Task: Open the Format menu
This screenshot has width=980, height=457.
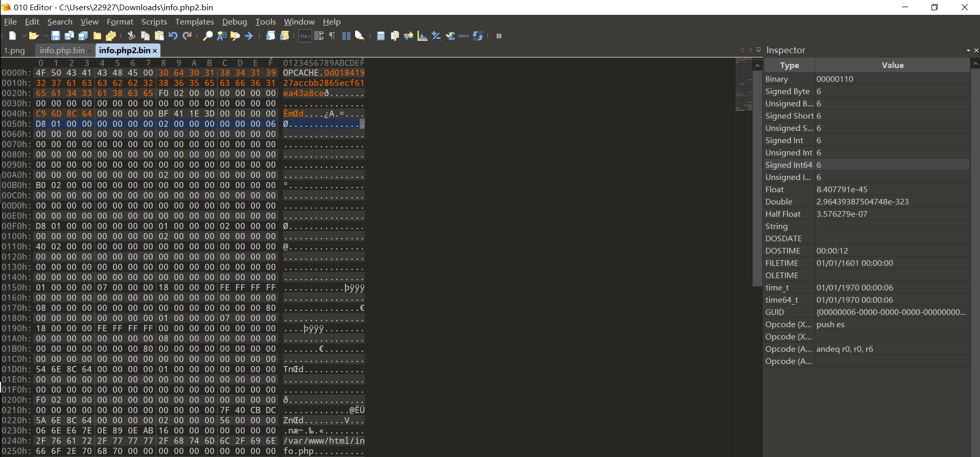Action: (120, 22)
